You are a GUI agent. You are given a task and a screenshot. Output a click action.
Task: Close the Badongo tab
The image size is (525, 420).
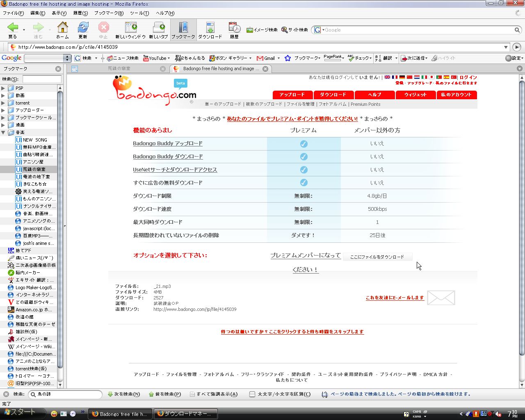point(265,69)
